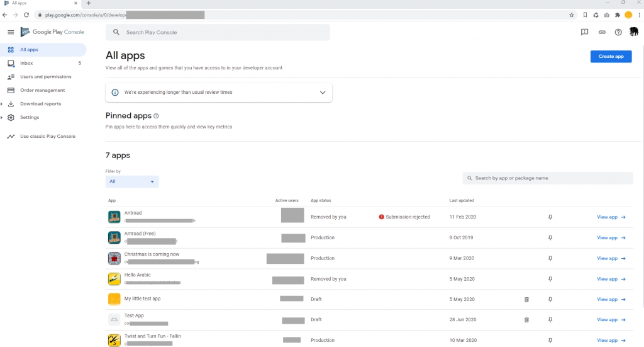Open the hamburger navigation menu
644x347 pixels.
coord(11,32)
